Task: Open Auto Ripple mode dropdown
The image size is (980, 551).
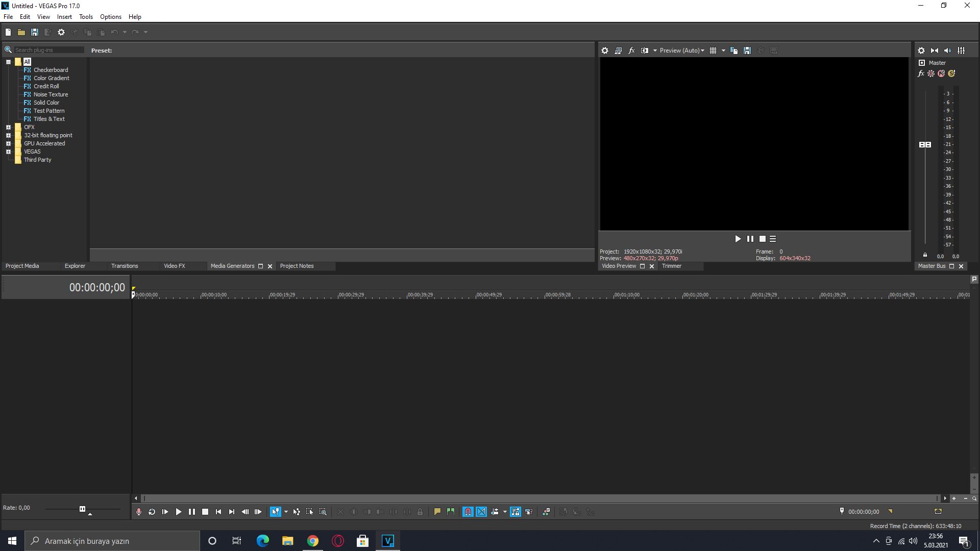Action: pyautogui.click(x=505, y=512)
